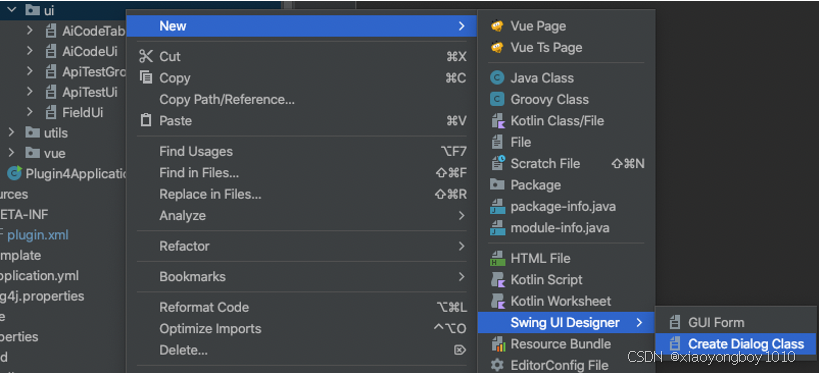Choose Create Dialog Class
Screen dimensions: 819x373
(735, 344)
